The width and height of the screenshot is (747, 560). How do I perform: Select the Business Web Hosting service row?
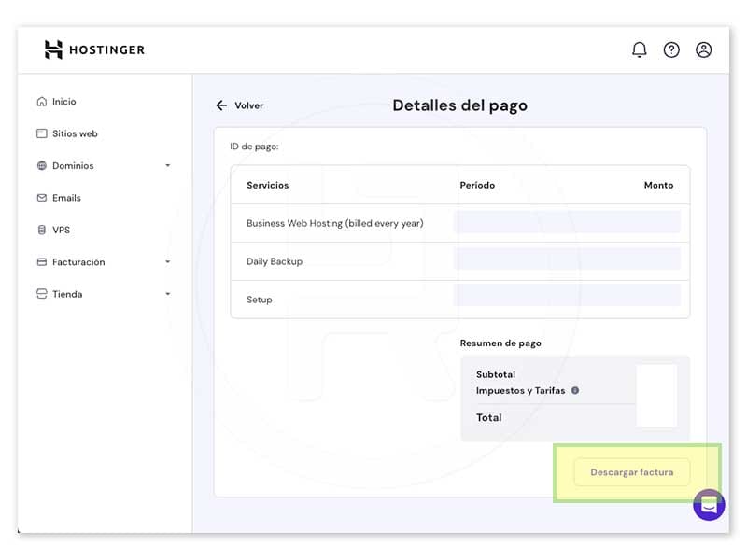pyautogui.click(x=459, y=223)
